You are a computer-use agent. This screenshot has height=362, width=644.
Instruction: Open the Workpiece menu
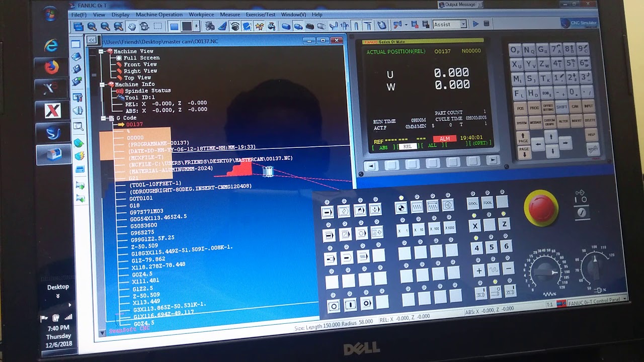(x=201, y=15)
